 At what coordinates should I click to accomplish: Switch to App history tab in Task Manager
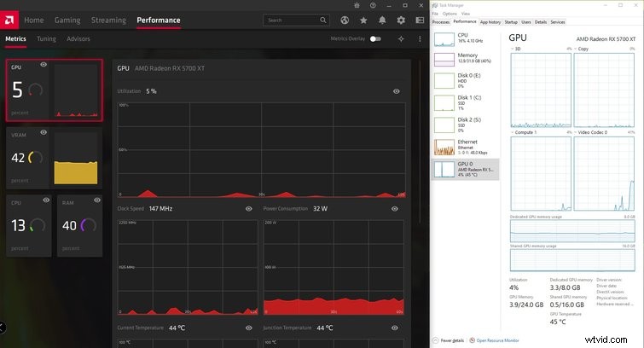point(490,22)
